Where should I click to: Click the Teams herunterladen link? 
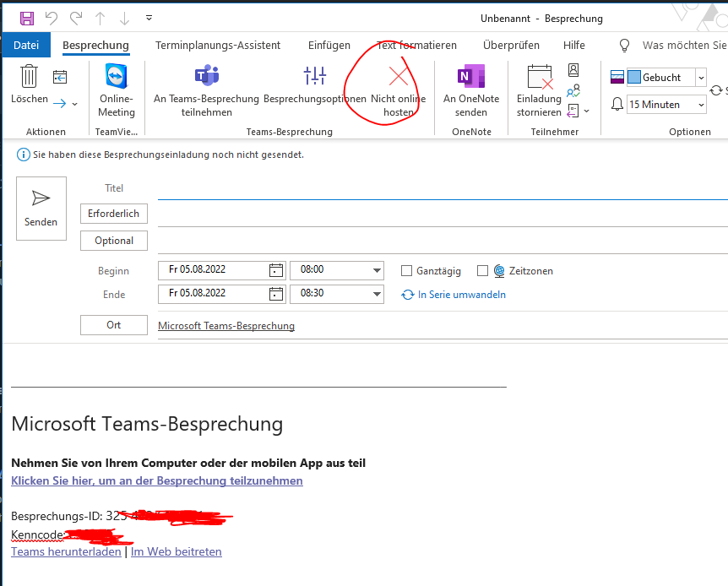coord(66,551)
